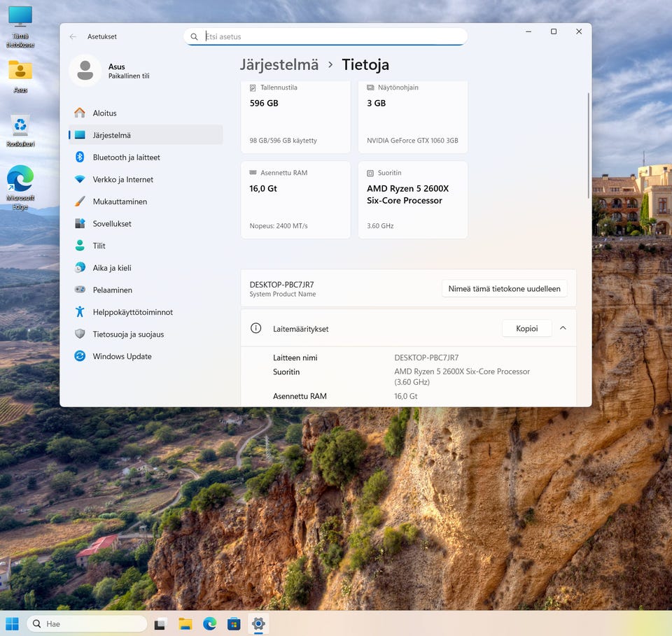
Task: Click the Task View taskbar icon
Action: coord(160,624)
